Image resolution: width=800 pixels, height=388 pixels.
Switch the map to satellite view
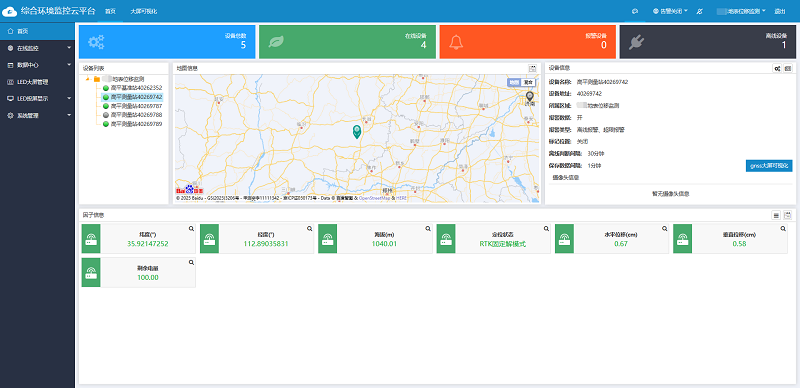click(x=529, y=82)
